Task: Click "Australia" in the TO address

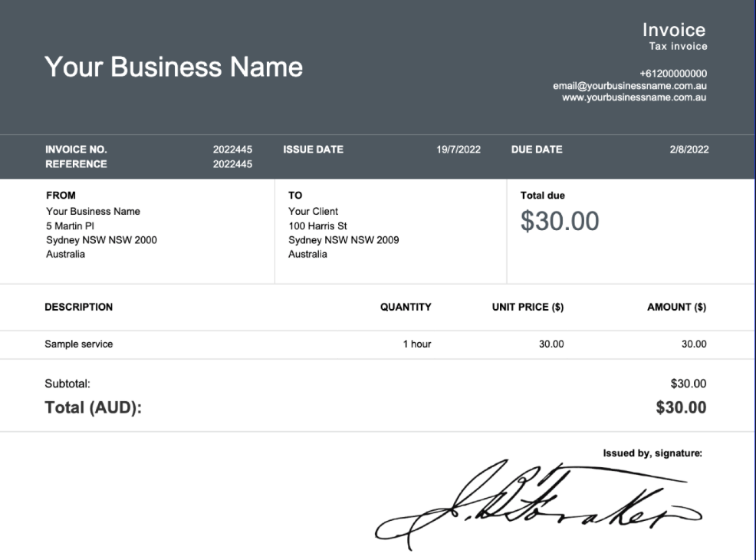Action: 307,254
